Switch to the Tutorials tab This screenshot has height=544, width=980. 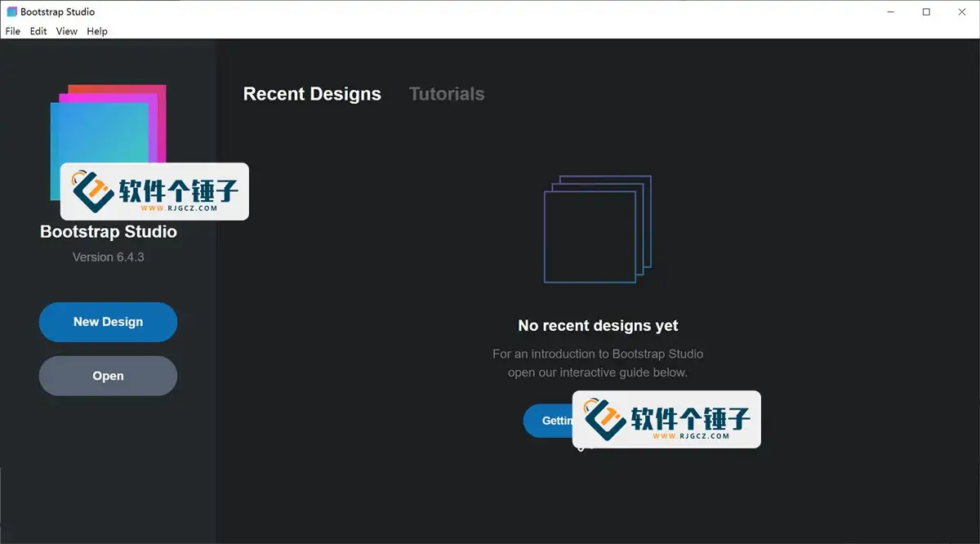(447, 94)
